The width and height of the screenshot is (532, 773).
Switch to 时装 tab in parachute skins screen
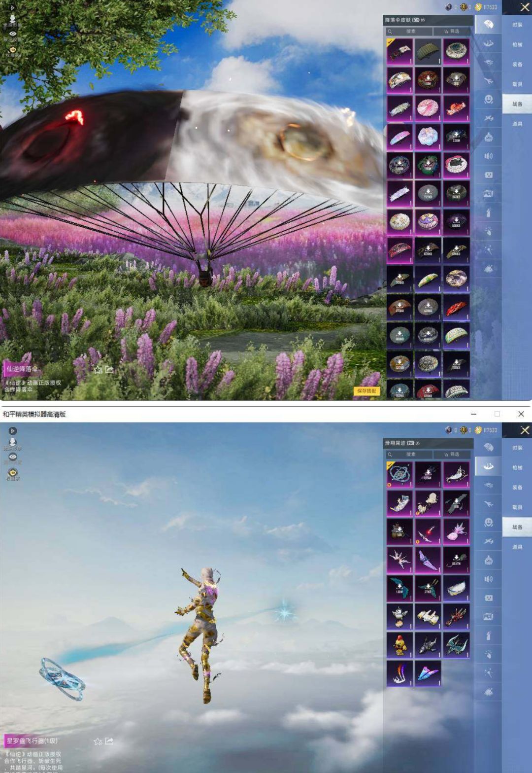pos(517,25)
